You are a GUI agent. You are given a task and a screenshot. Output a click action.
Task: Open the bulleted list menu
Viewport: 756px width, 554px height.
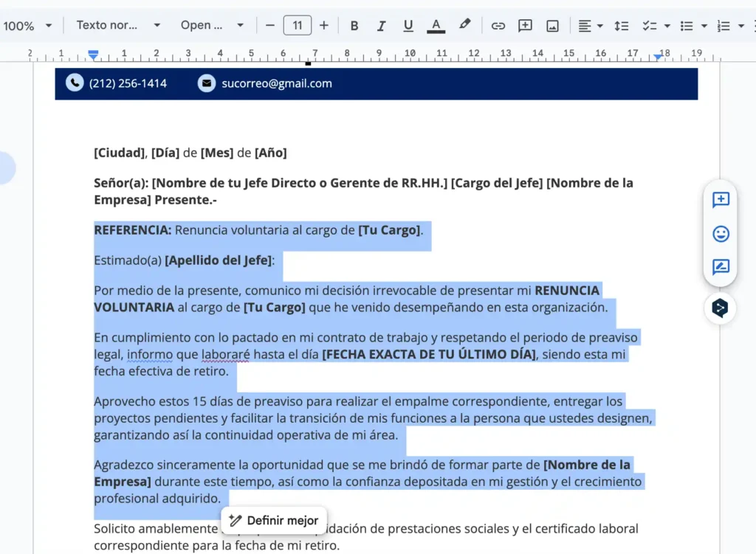(x=693, y=26)
